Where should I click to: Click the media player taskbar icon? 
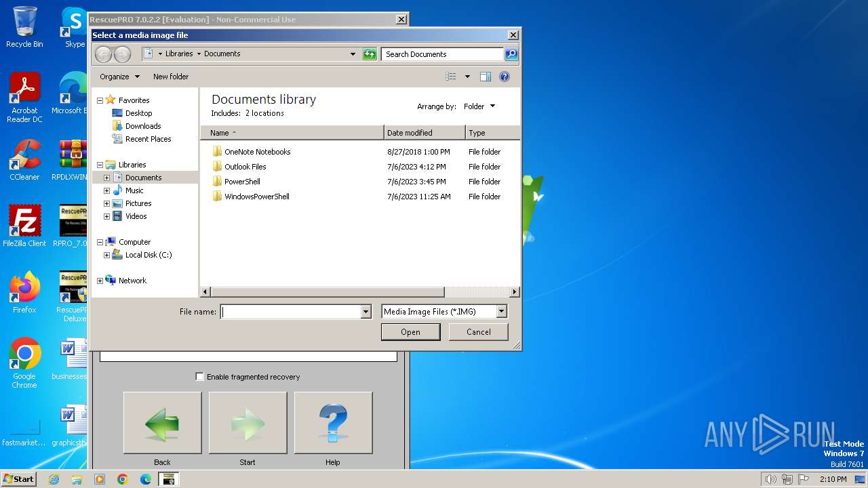coord(100,479)
